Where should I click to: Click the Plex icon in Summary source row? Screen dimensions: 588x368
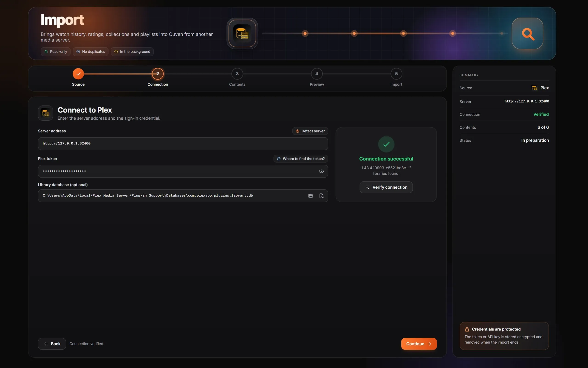pyautogui.click(x=534, y=88)
